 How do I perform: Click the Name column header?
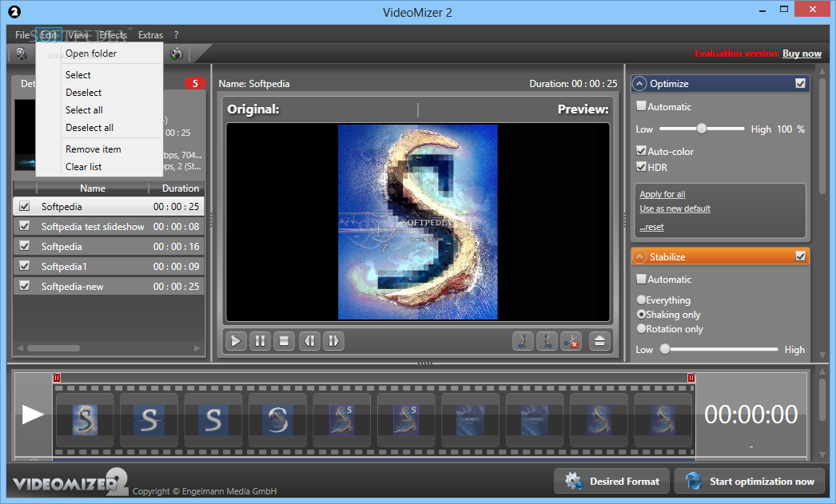pyautogui.click(x=92, y=188)
